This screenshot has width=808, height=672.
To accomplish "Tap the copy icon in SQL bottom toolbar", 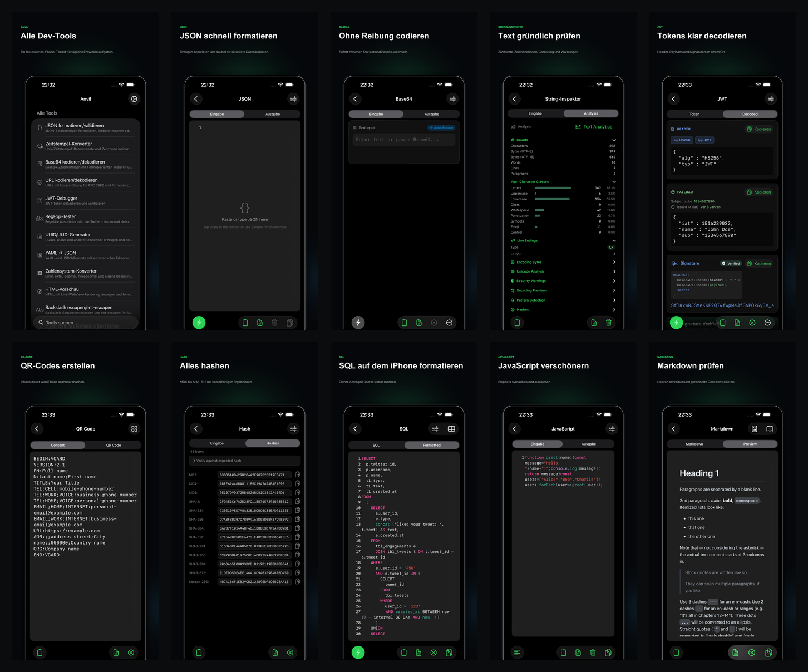I will point(449,653).
